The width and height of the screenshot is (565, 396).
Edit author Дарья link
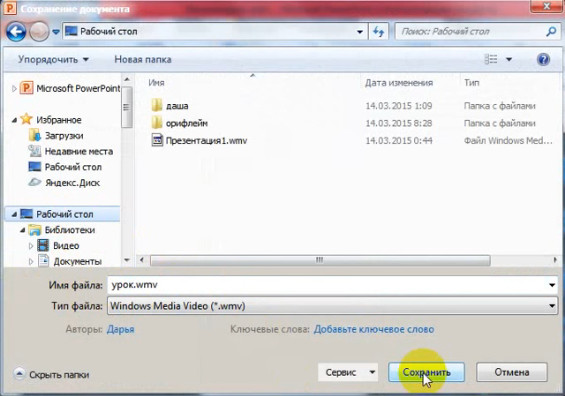pos(120,329)
